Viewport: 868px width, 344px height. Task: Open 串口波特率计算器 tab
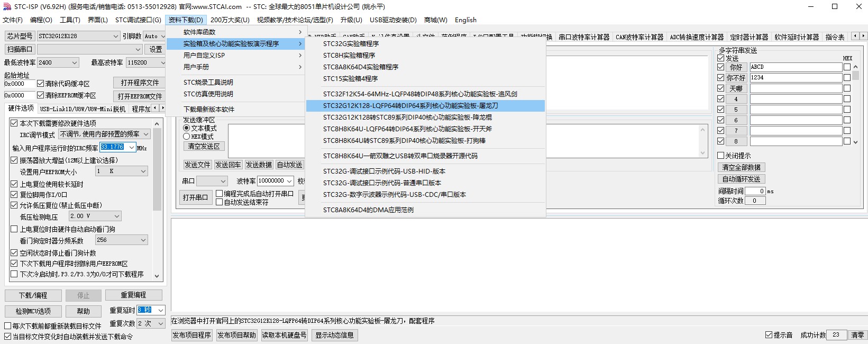point(584,37)
